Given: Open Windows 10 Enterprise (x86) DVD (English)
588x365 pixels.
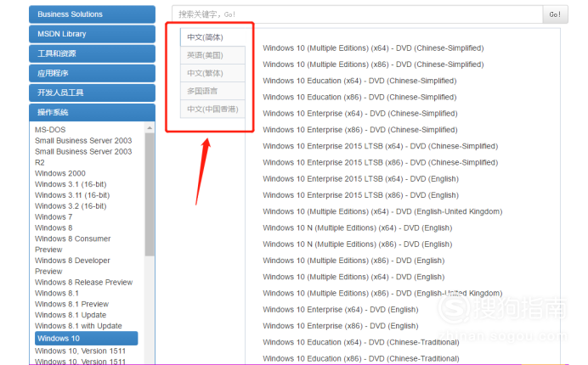Looking at the screenshot, I should click(341, 326).
